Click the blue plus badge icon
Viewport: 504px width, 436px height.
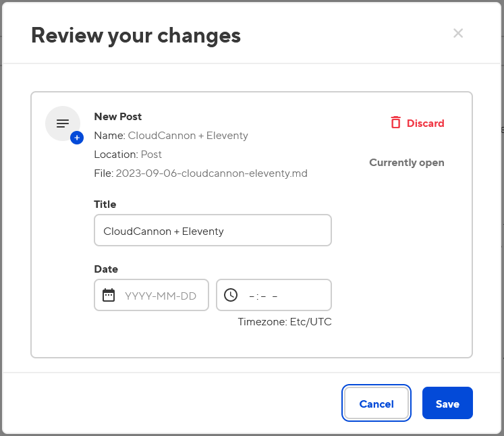[77, 138]
